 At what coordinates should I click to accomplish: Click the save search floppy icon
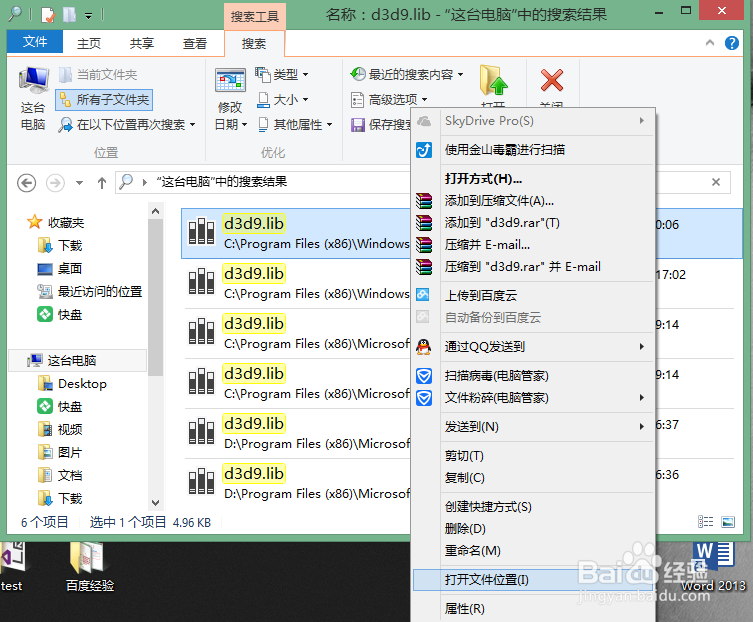click(358, 125)
